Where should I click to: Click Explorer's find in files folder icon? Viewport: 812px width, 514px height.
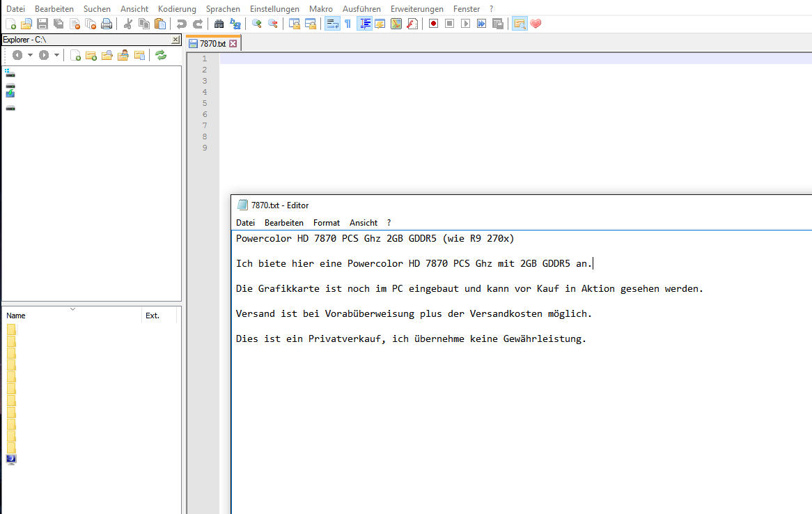click(x=107, y=56)
